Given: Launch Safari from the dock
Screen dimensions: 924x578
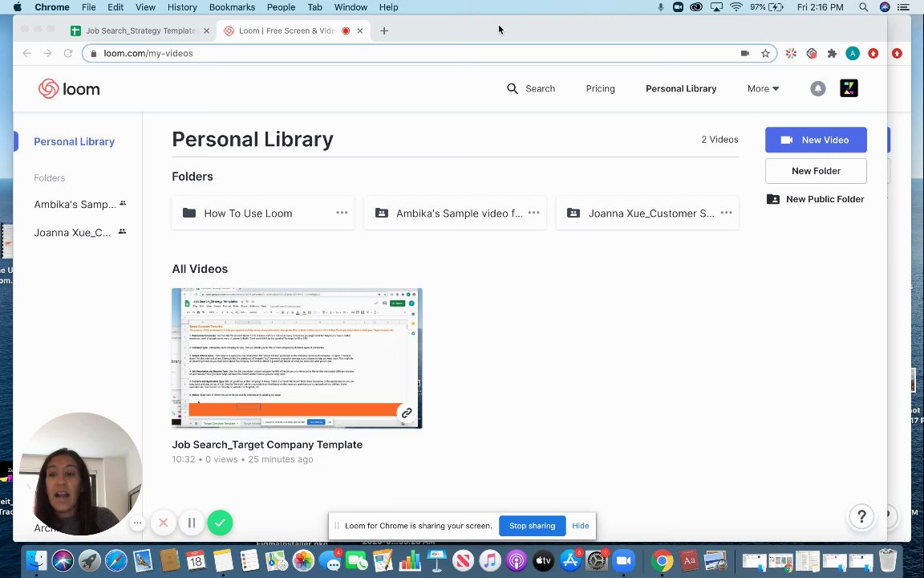Looking at the screenshot, I should 116,560.
